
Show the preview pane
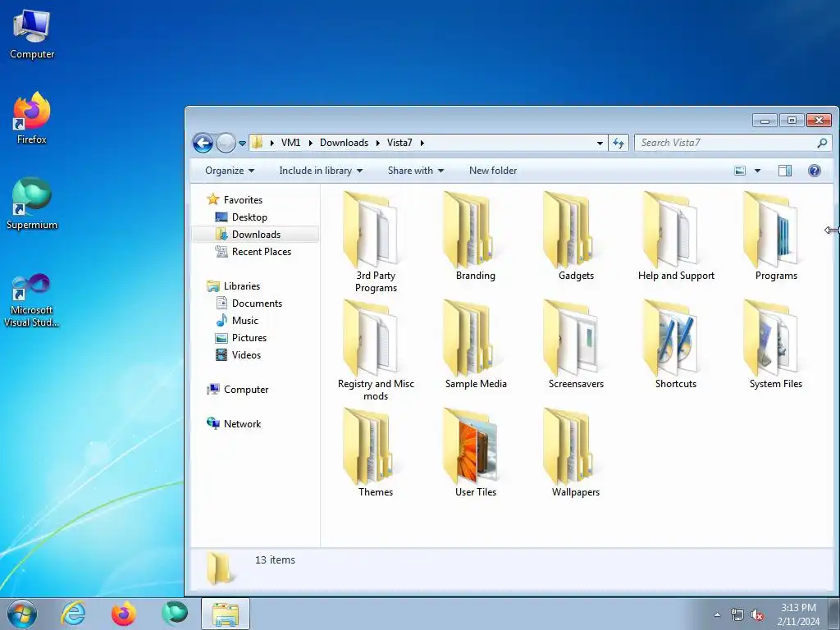[785, 171]
